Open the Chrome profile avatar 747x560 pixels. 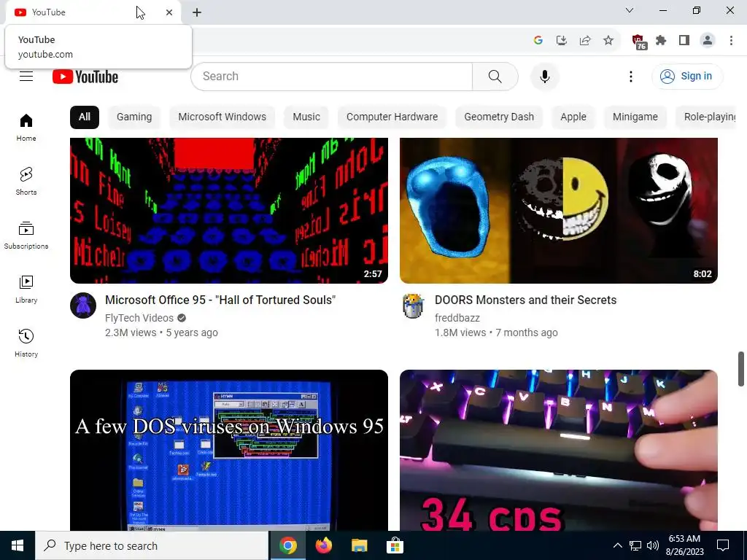tap(708, 41)
